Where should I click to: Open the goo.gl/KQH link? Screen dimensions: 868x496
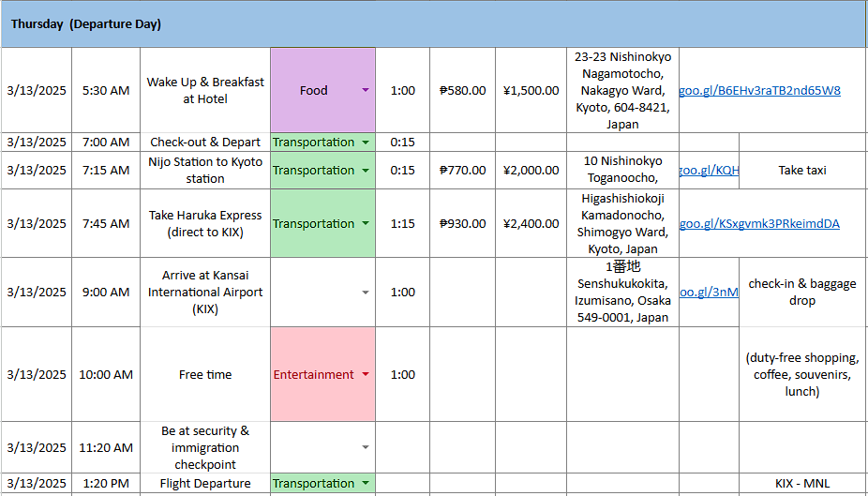[x=710, y=171]
